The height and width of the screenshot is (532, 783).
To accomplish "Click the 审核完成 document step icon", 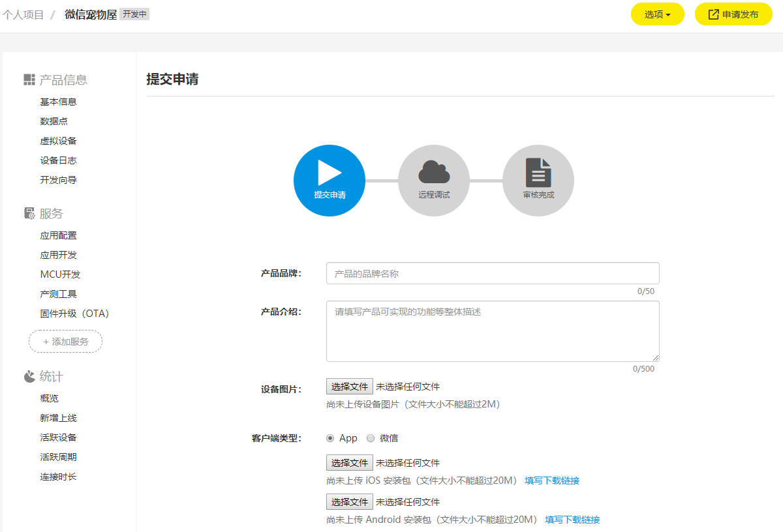I will coord(538,171).
